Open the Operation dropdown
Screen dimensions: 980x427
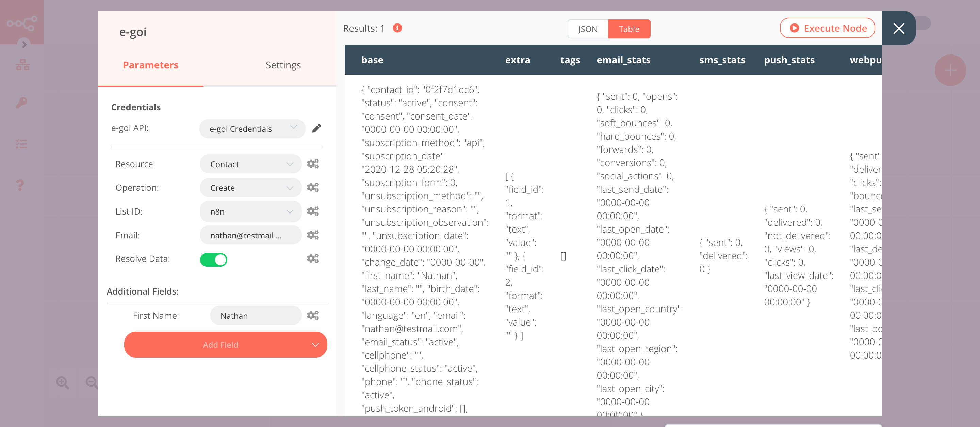(248, 188)
